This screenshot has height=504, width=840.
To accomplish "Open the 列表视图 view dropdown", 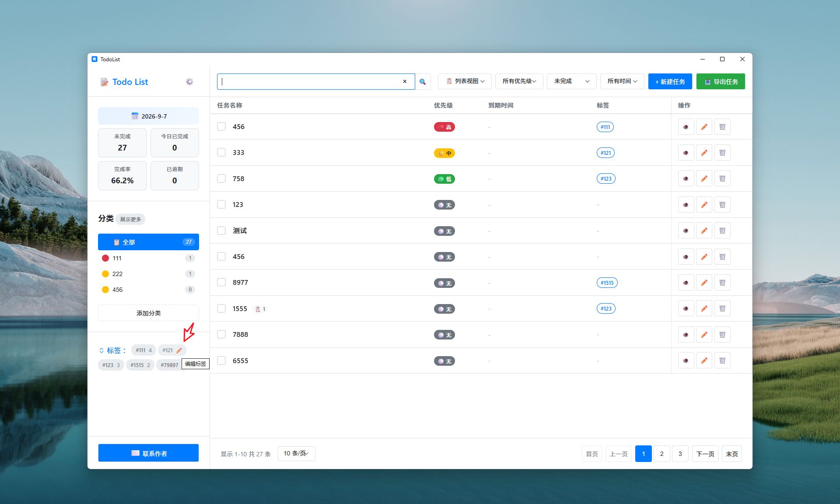I will (465, 81).
